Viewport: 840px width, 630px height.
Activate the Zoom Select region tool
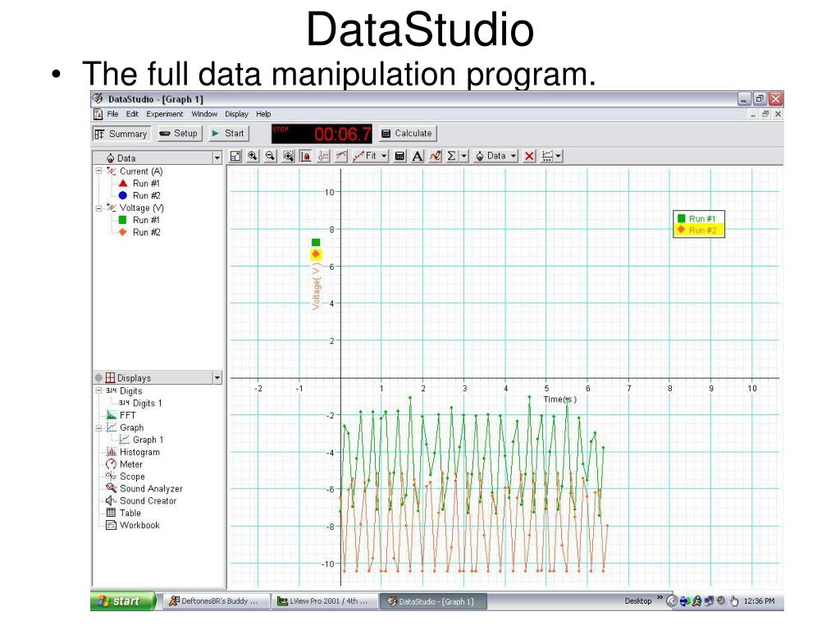(288, 156)
